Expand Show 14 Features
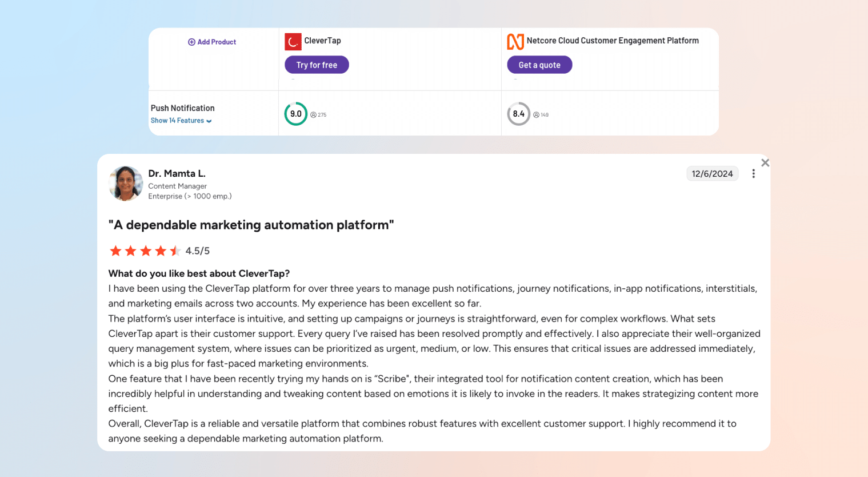 point(178,121)
